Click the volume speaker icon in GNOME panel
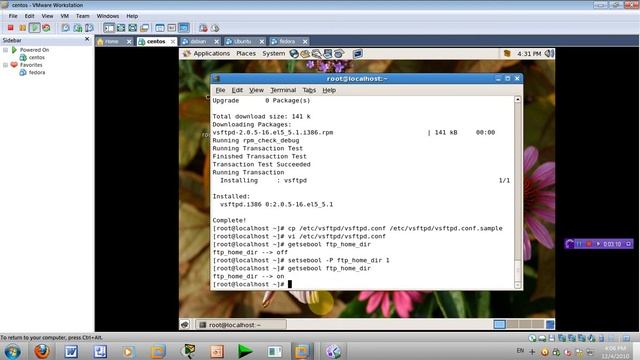 pyautogui.click(x=549, y=53)
